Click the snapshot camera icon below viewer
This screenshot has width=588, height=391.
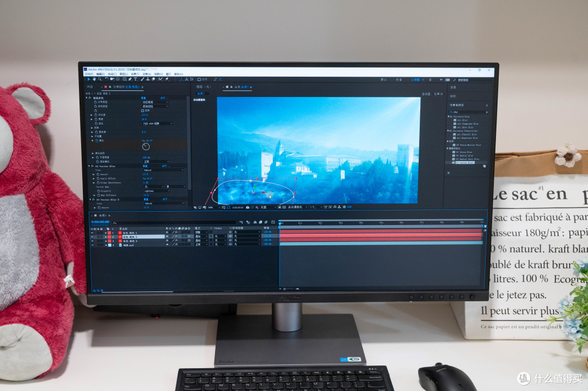pyautogui.click(x=248, y=207)
